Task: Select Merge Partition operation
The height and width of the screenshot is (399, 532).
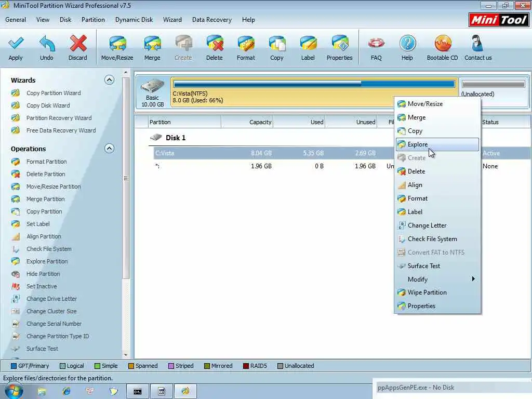Action: click(x=46, y=199)
